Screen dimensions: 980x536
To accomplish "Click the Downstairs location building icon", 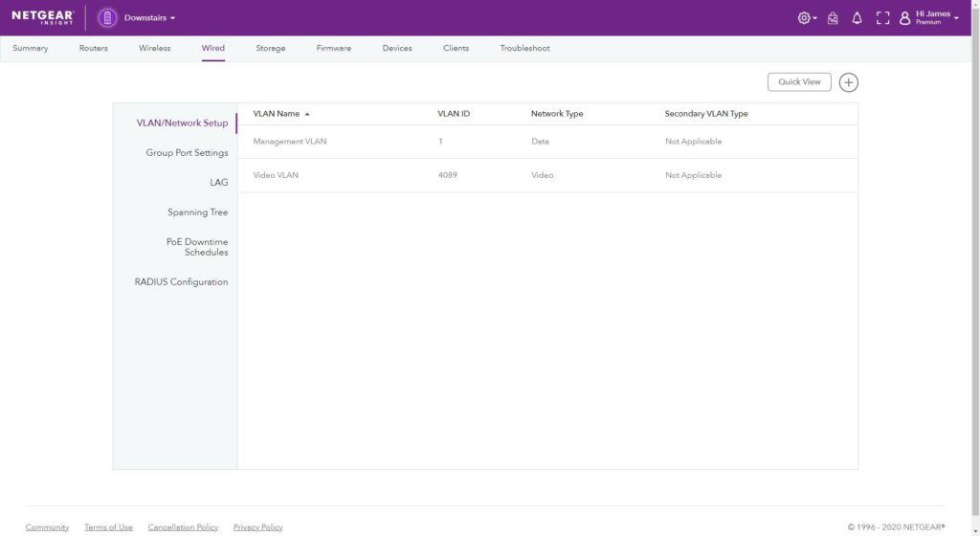I will 107,18.
